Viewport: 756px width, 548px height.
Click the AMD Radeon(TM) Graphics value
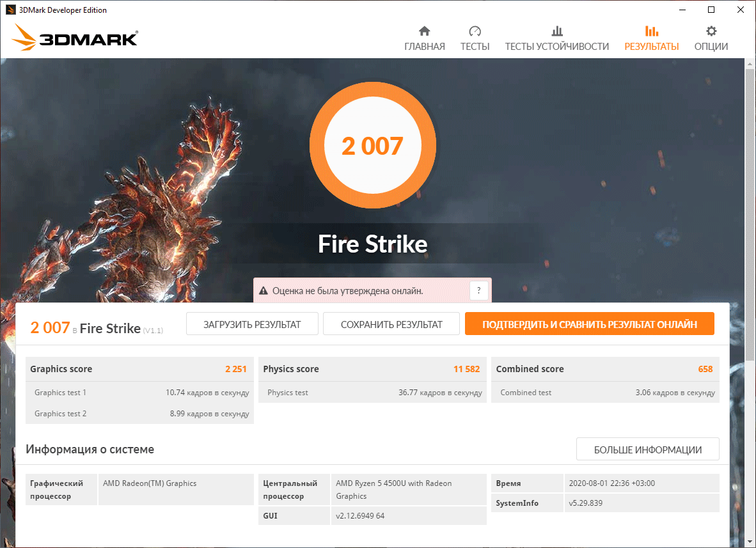150,483
